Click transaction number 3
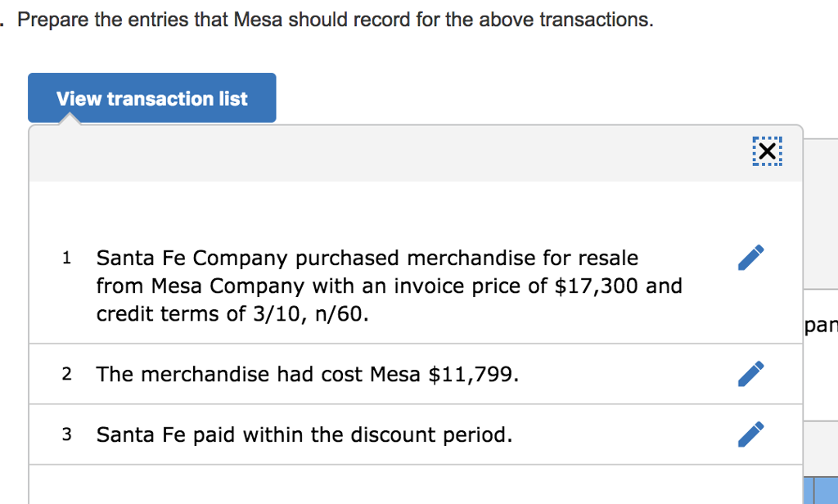Viewport: 838px width, 504px height. (x=67, y=434)
